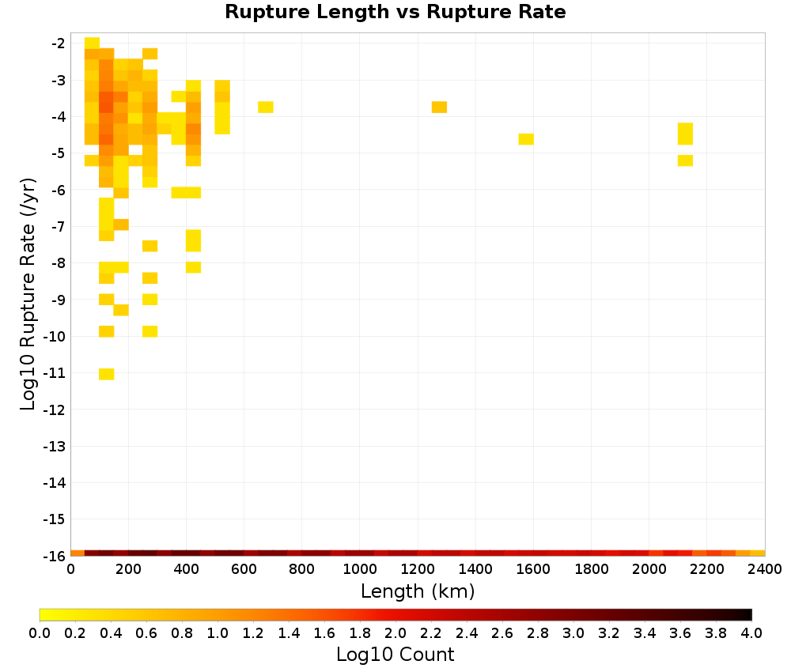Click the 'Log10 Count' colorbar label
Screen dimensions: 791x672
[x=395, y=655]
